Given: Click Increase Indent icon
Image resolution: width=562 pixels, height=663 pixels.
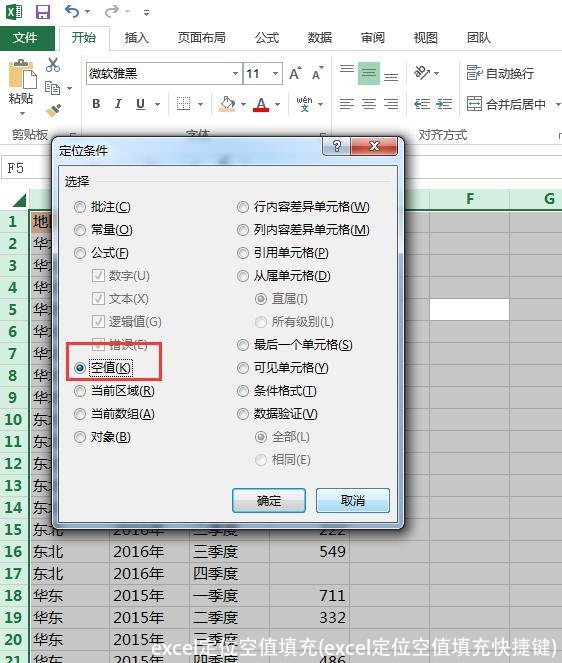Looking at the screenshot, I should pyautogui.click(x=444, y=104).
